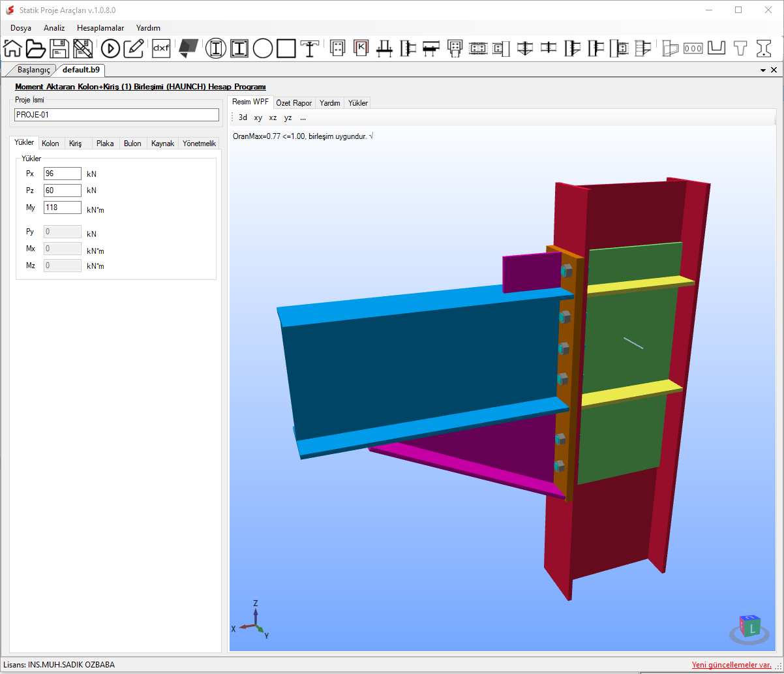Click the Save As floppy-with-pencil icon
The width and height of the screenshot is (784, 674).
tap(83, 48)
